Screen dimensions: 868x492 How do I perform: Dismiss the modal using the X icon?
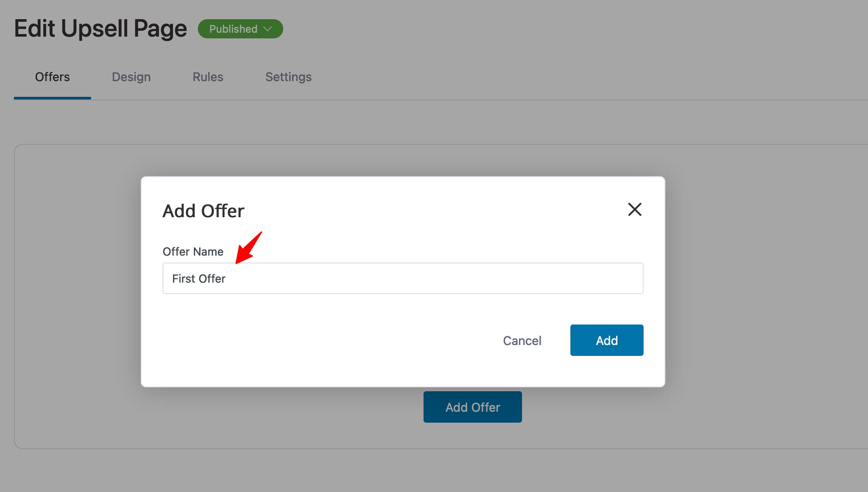[635, 210]
